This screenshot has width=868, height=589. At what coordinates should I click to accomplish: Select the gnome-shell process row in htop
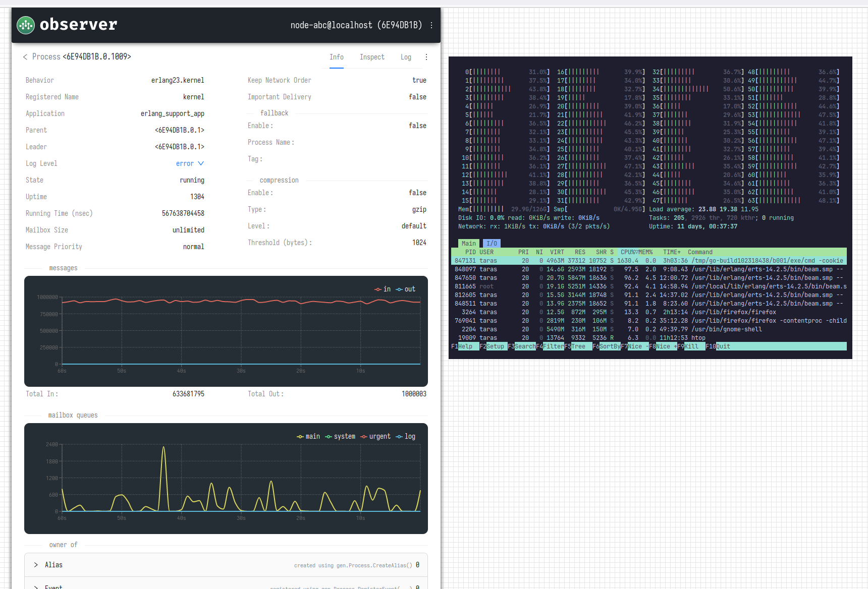[x=649, y=329]
